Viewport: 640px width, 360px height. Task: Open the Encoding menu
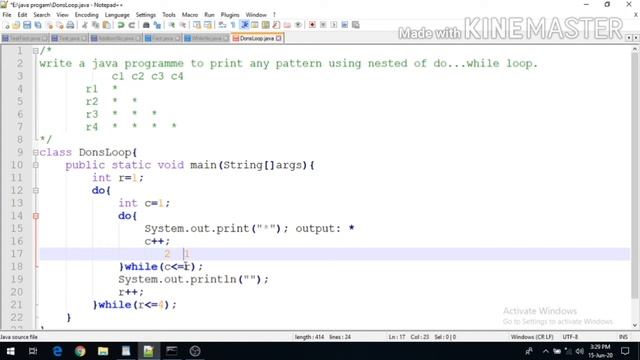coord(87,15)
